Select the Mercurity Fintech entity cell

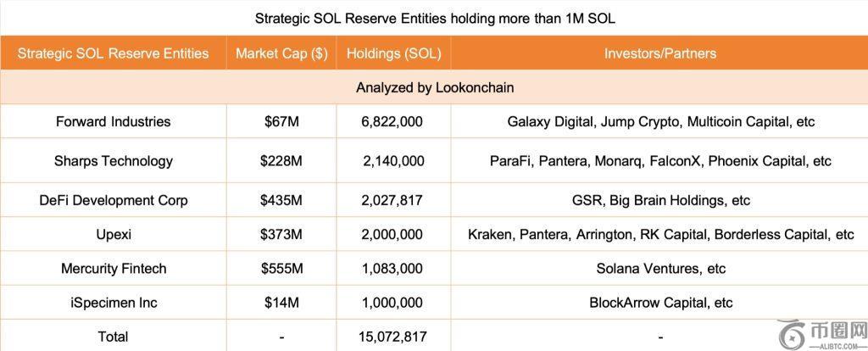tap(113, 269)
